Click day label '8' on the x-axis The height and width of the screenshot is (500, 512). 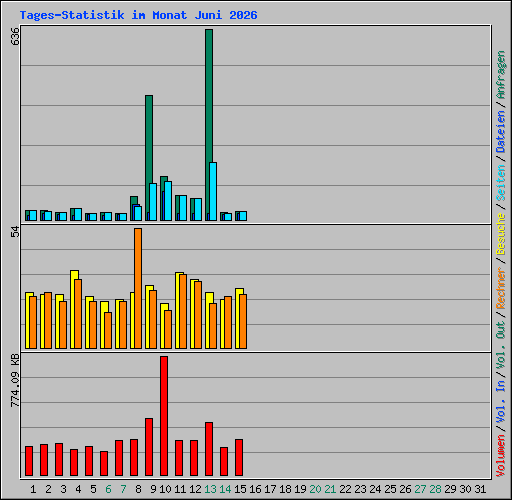pos(138,489)
